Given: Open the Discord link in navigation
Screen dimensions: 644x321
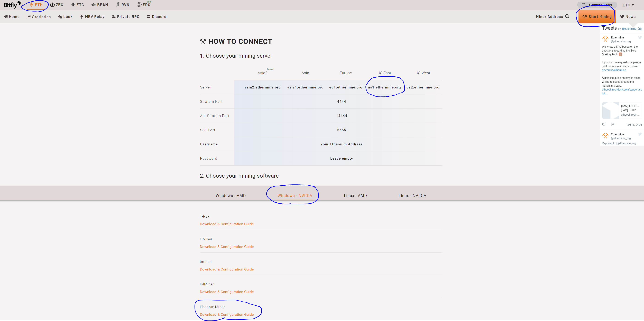Looking at the screenshot, I should (157, 17).
